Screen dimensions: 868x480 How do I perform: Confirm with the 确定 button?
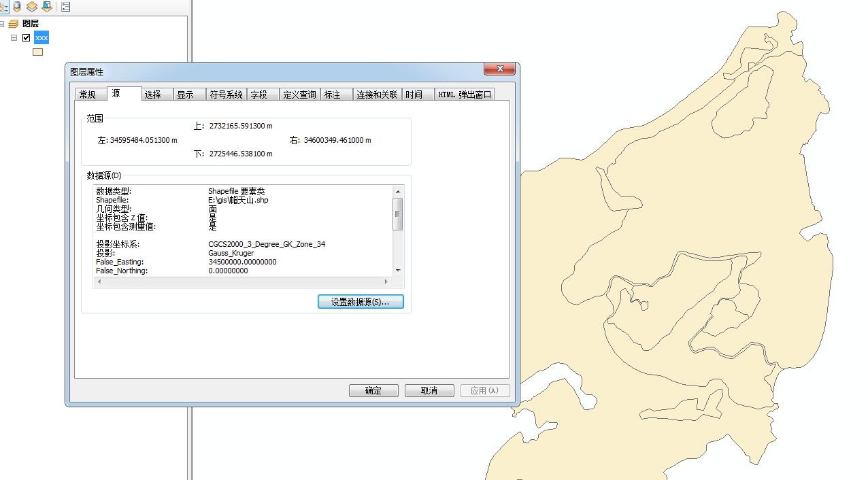[373, 390]
